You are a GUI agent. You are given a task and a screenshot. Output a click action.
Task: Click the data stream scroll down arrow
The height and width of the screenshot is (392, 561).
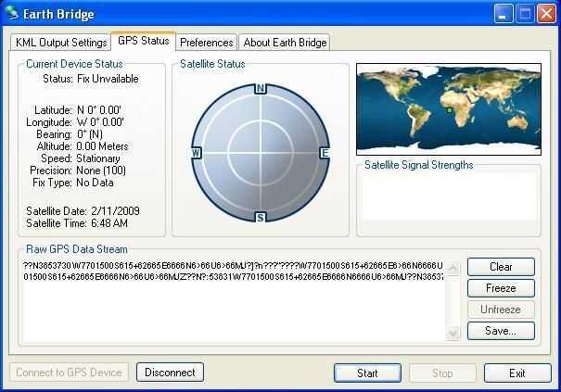(x=453, y=333)
